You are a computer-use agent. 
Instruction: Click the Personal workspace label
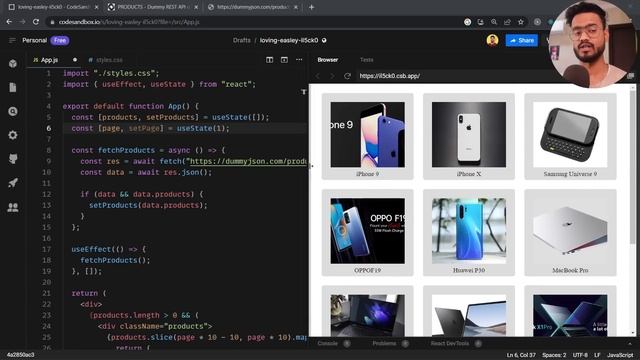coord(34,40)
